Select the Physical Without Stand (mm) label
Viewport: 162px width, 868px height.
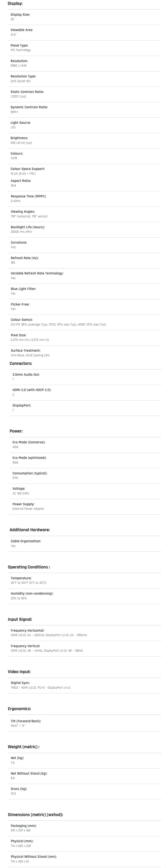click(33, 857)
